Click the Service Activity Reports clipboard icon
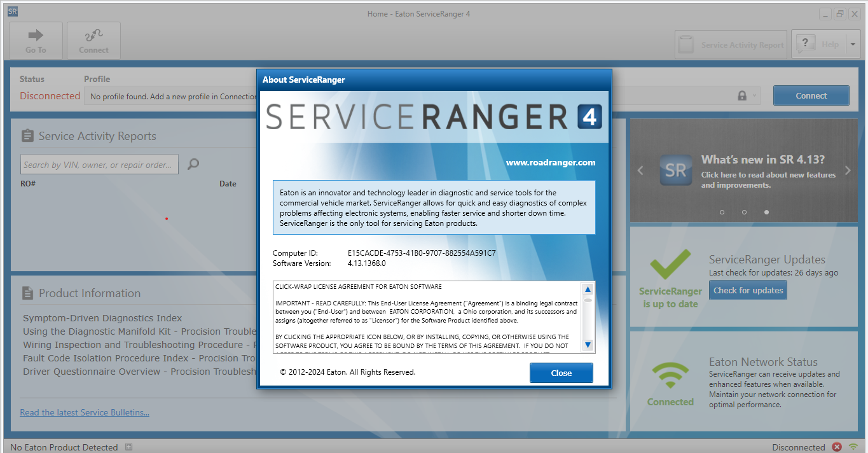 (x=27, y=136)
